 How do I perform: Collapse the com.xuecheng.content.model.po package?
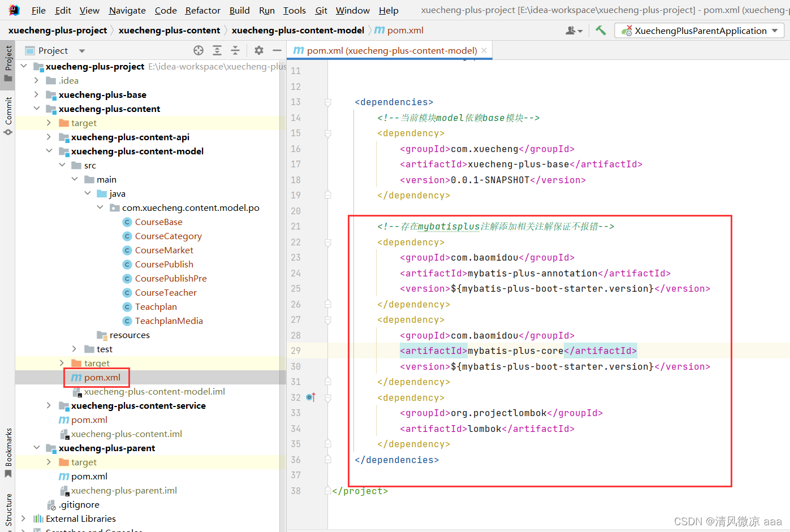coord(100,207)
